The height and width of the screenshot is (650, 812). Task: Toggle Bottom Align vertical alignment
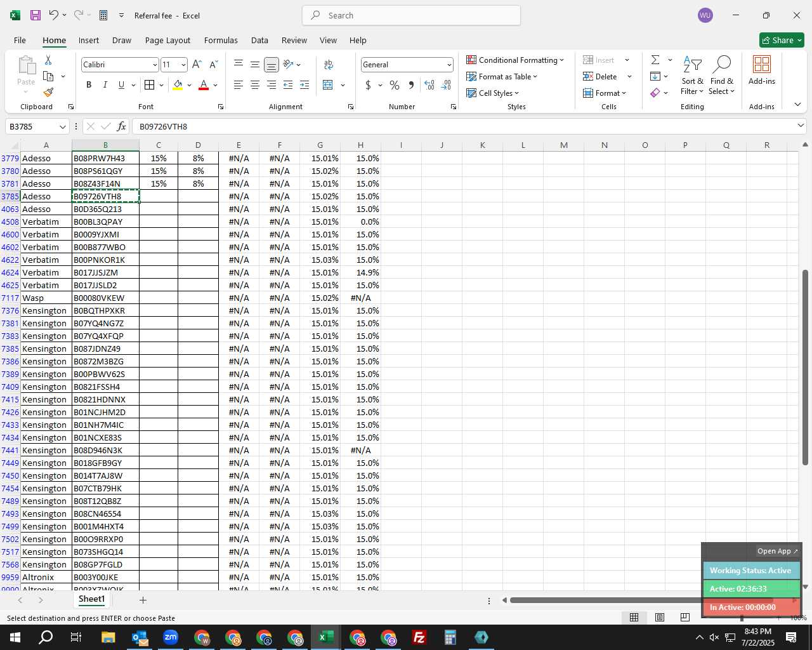272,64
